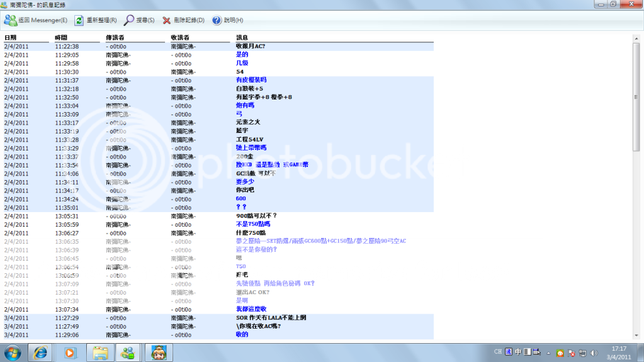Open Internet Explorer from the taskbar
Image resolution: width=644 pixels, height=362 pixels.
tap(41, 352)
